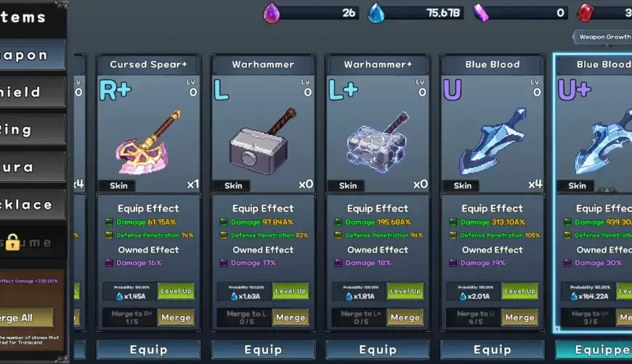The image size is (632, 364).
Task: Merge the Blue Blood U weapons
Action: point(519,318)
